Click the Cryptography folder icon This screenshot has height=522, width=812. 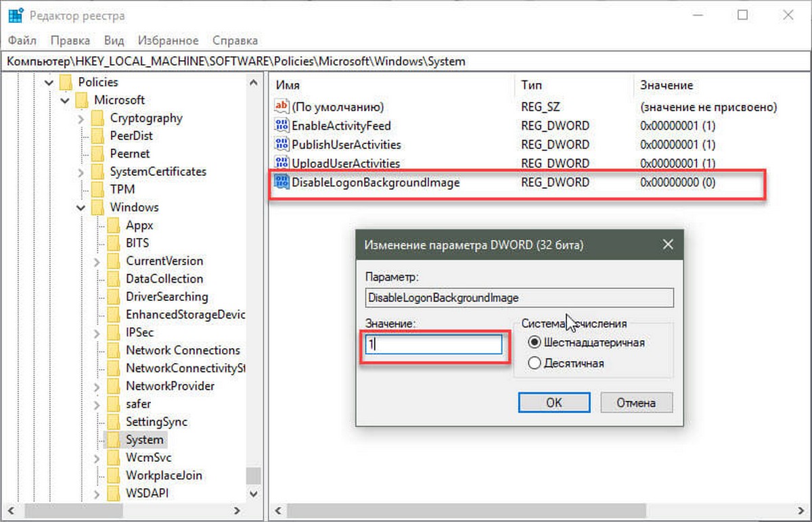[x=98, y=118]
